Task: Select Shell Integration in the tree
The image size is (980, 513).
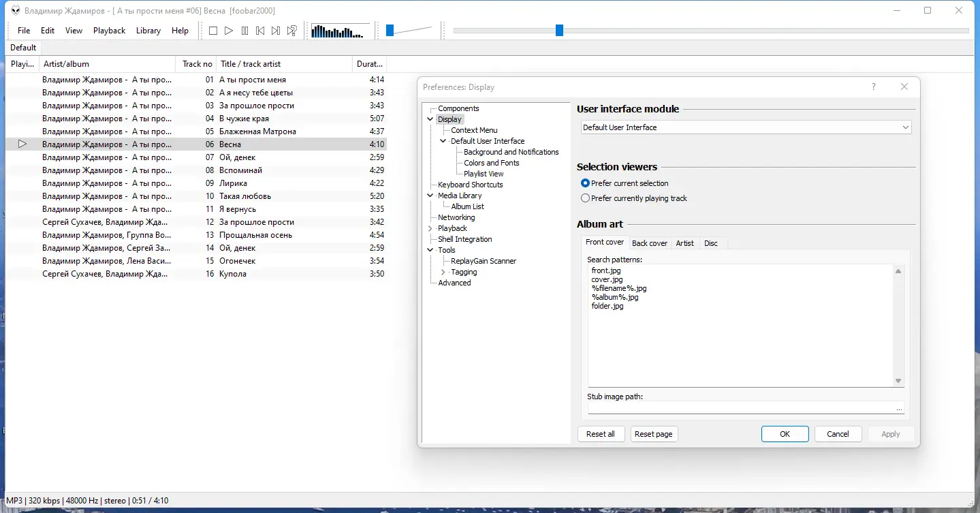Action: pyautogui.click(x=465, y=239)
